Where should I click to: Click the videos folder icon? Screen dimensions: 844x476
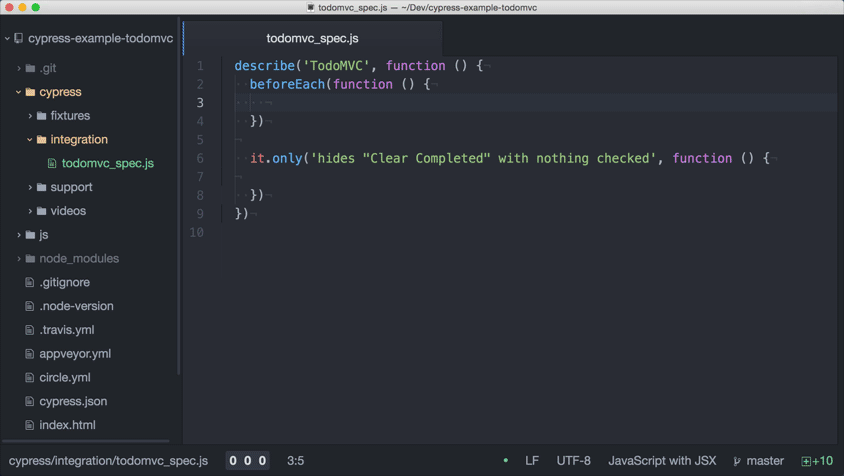click(x=41, y=211)
